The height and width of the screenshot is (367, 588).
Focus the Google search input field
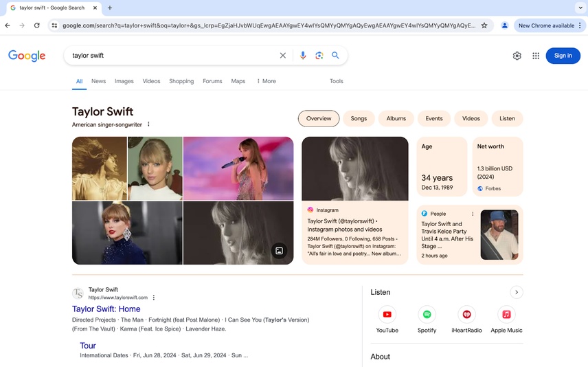pyautogui.click(x=172, y=56)
